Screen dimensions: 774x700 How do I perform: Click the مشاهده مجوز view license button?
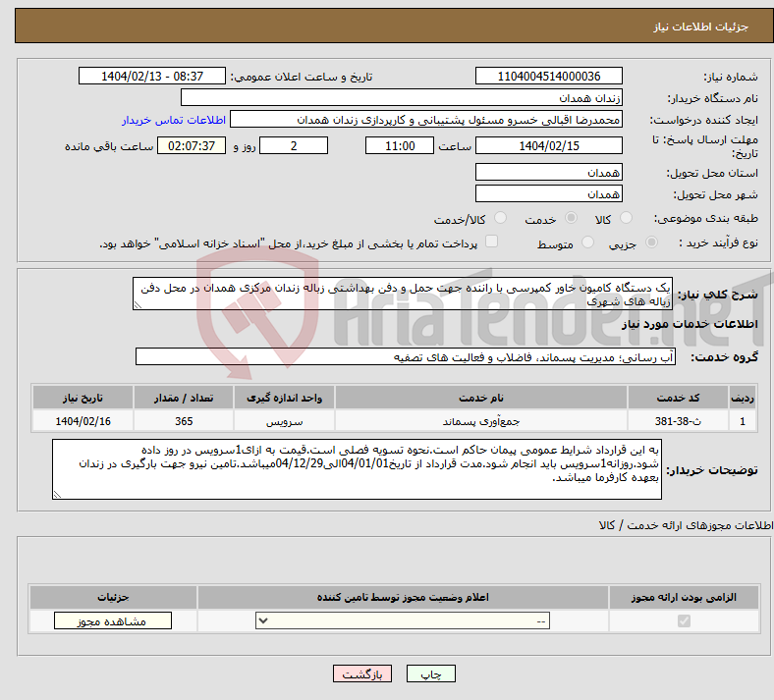tap(113, 621)
